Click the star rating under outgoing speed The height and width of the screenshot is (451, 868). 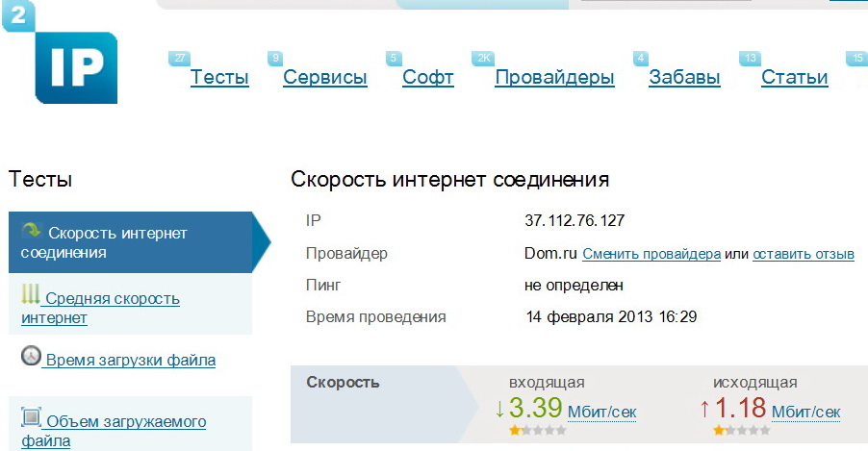[741, 430]
